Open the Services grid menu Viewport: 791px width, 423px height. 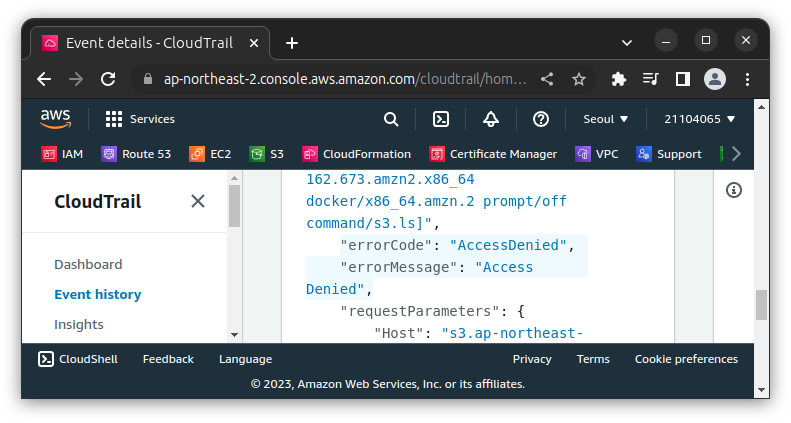[140, 119]
